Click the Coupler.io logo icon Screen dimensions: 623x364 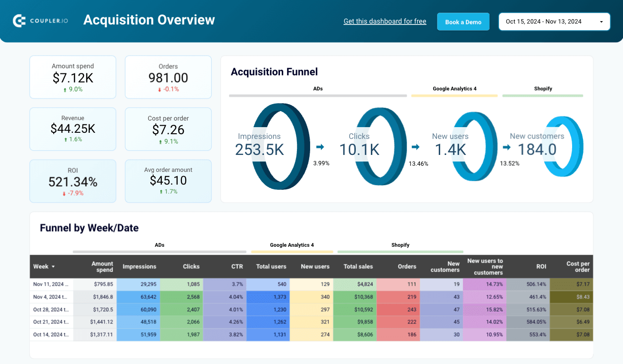pos(19,21)
